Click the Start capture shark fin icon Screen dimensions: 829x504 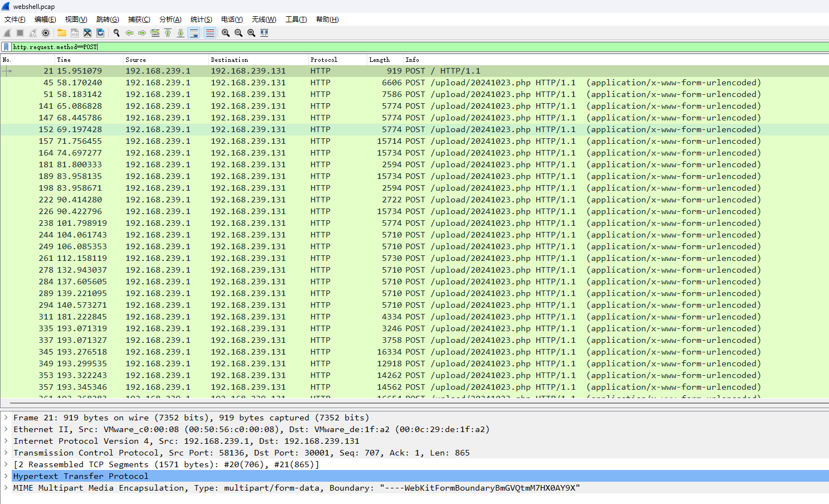click(7, 33)
